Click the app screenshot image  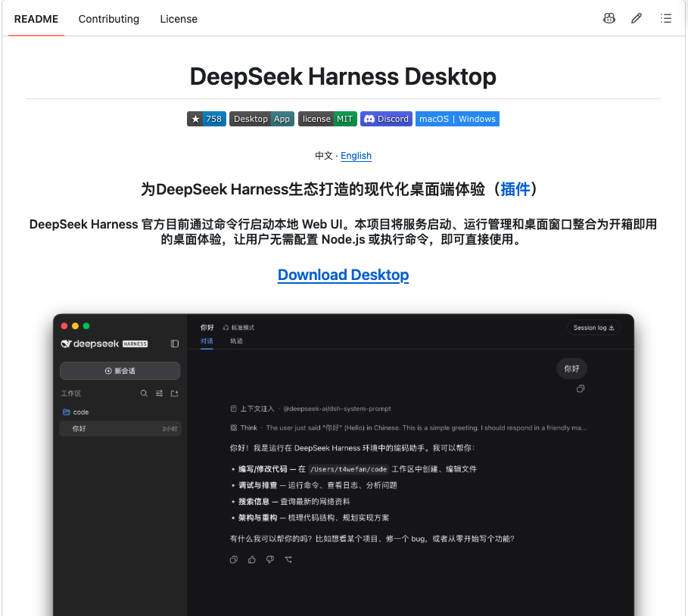(343, 464)
